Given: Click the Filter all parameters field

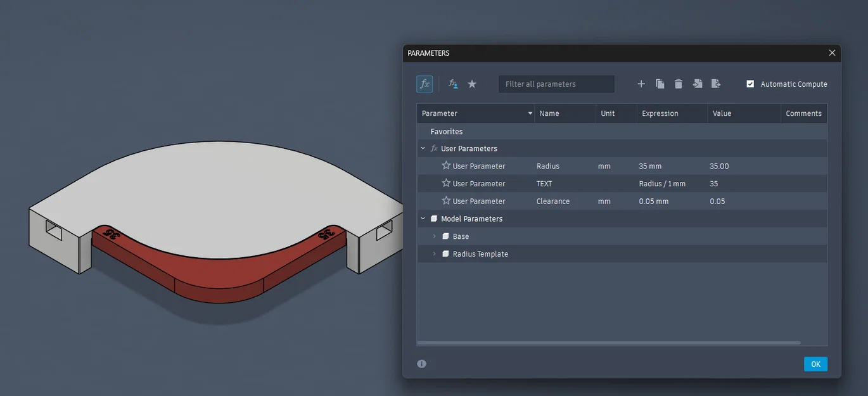Looking at the screenshot, I should pos(556,84).
